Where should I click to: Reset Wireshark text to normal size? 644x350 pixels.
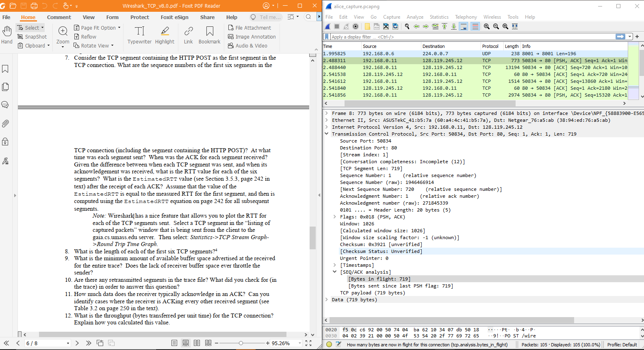[505, 26]
